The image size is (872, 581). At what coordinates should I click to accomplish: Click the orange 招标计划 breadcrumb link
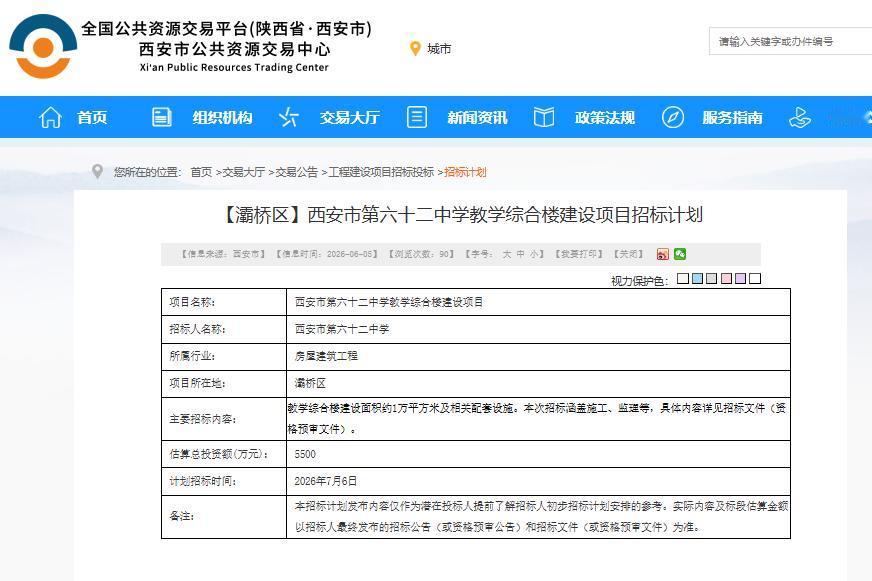[x=465, y=172]
